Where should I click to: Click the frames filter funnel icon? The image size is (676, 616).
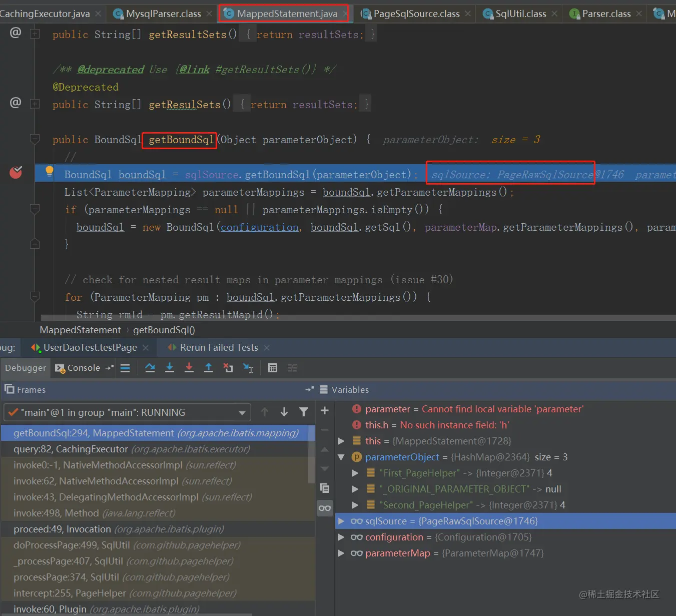click(304, 412)
